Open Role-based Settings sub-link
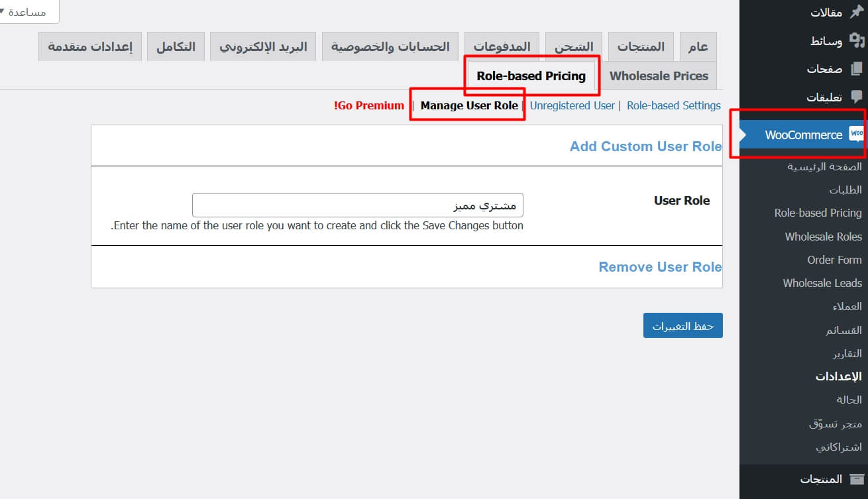The width and height of the screenshot is (868, 499). pos(674,105)
